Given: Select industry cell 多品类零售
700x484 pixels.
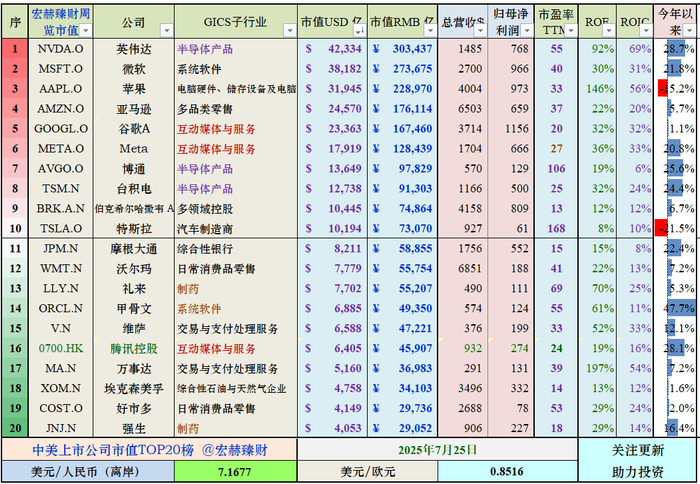Looking at the screenshot, I should pyautogui.click(x=236, y=108).
